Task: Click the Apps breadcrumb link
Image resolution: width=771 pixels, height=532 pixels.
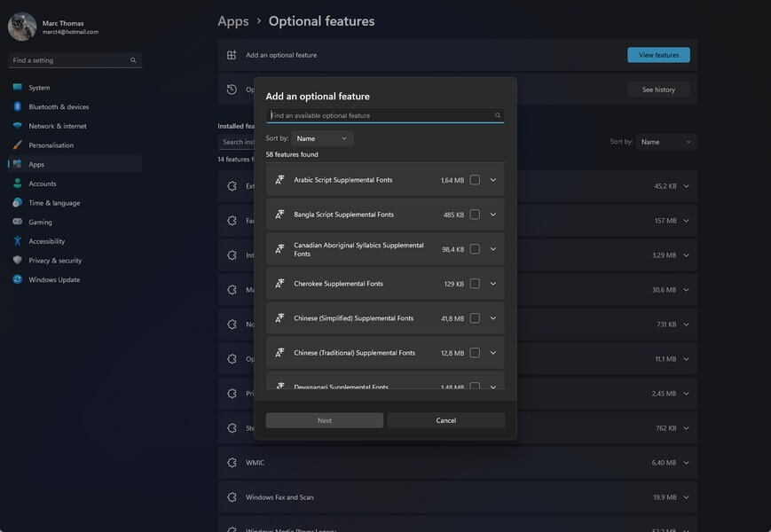Action: click(x=233, y=21)
